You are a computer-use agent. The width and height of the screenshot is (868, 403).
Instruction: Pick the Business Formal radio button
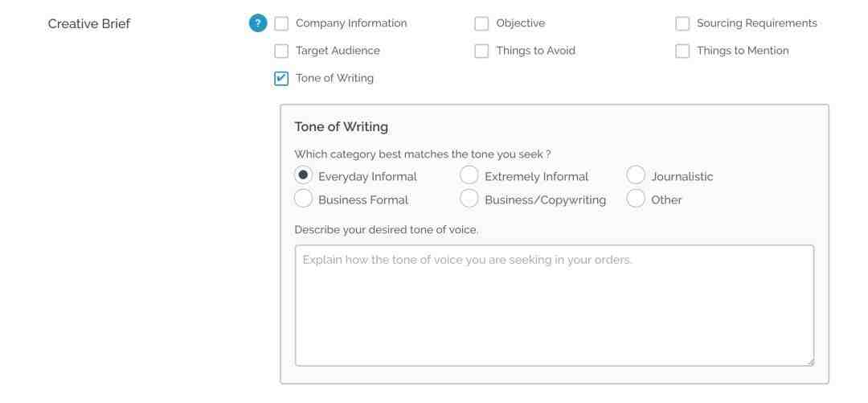point(303,199)
